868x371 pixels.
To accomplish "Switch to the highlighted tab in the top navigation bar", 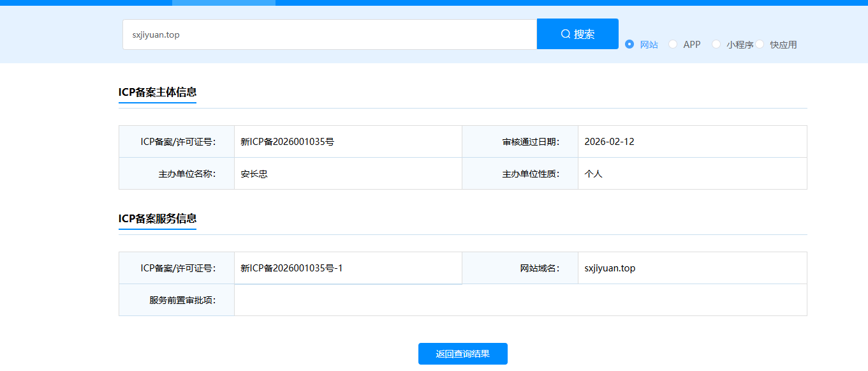I will tap(223, 3).
